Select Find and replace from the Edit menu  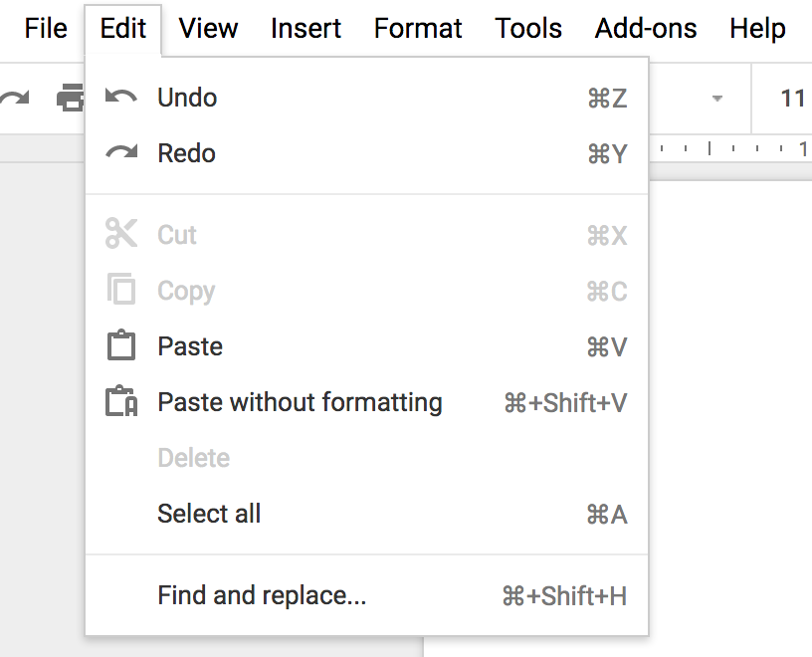click(261, 595)
